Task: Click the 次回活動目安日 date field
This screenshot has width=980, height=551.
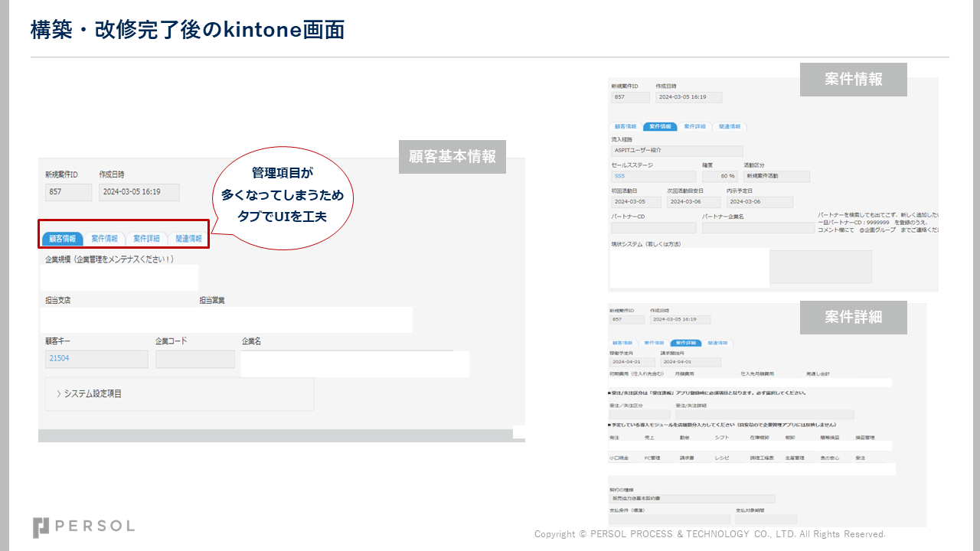Action: (694, 202)
